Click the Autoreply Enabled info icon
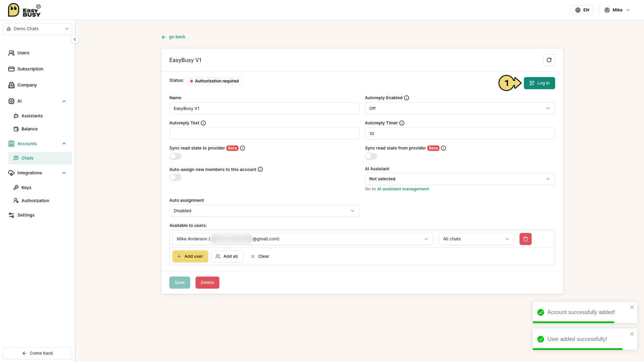This screenshot has height=362, width=644. (407, 98)
